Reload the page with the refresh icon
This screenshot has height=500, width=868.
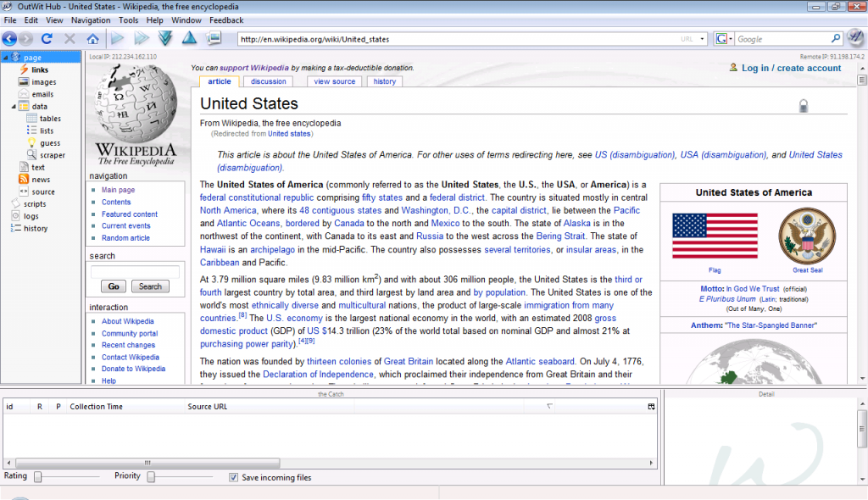tap(47, 39)
